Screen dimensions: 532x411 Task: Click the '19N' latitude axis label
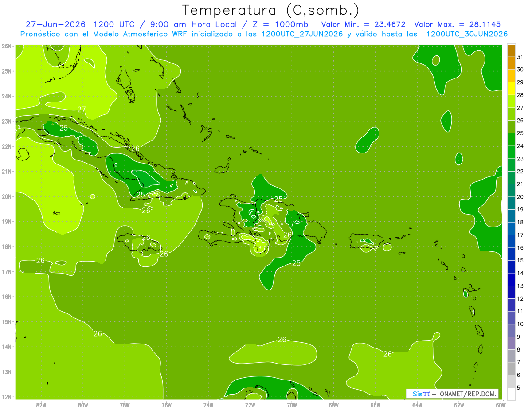7,221
